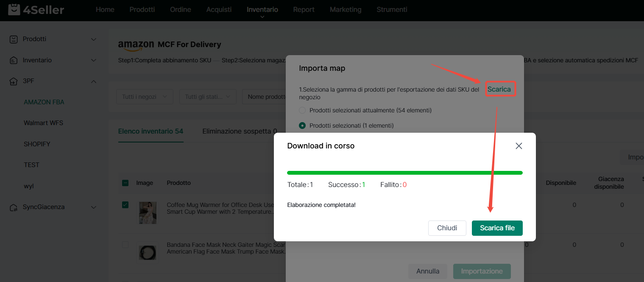Open the Coffee Mug Warmer product thumbnail

(148, 212)
